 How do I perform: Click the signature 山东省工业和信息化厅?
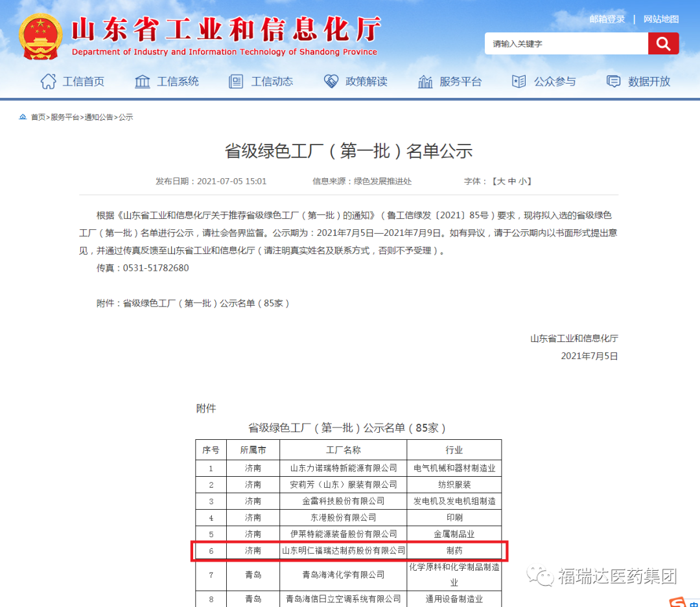574,338
